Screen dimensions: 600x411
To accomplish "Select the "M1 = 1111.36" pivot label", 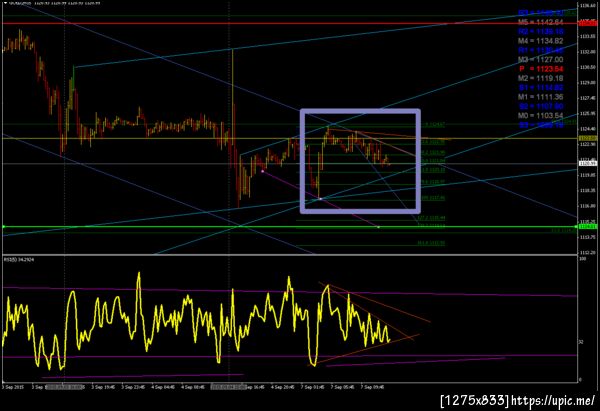I will pyautogui.click(x=541, y=97).
